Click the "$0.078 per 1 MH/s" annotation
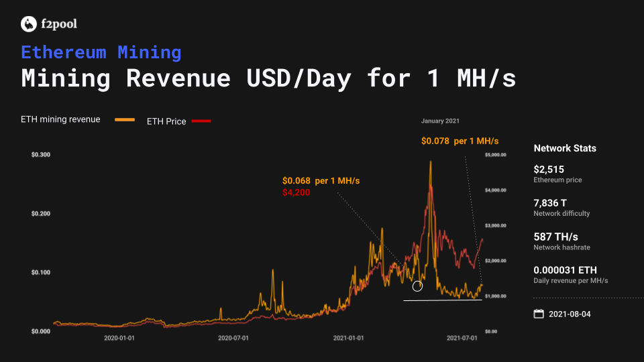Viewport: 644px width, 362px height. 460,141
